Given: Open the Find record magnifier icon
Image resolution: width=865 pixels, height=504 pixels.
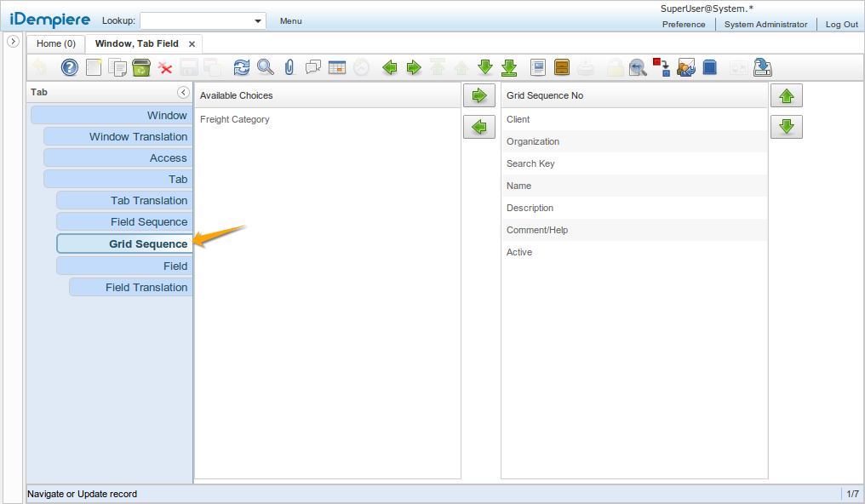Looking at the screenshot, I should (x=266, y=67).
